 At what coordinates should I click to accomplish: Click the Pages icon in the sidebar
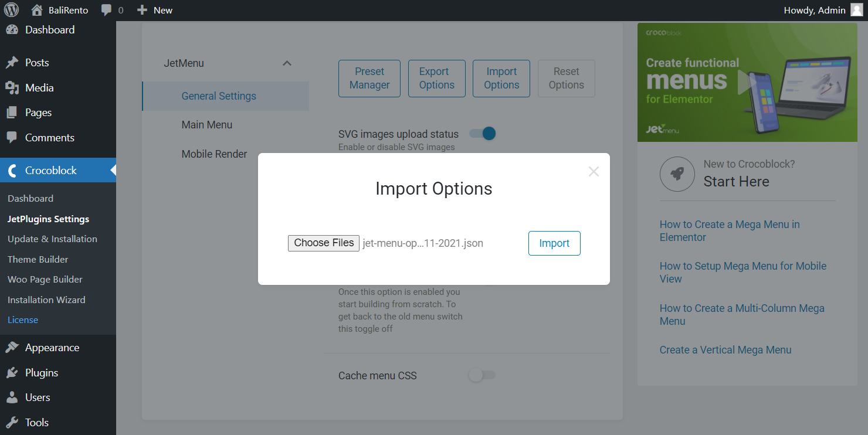point(12,113)
